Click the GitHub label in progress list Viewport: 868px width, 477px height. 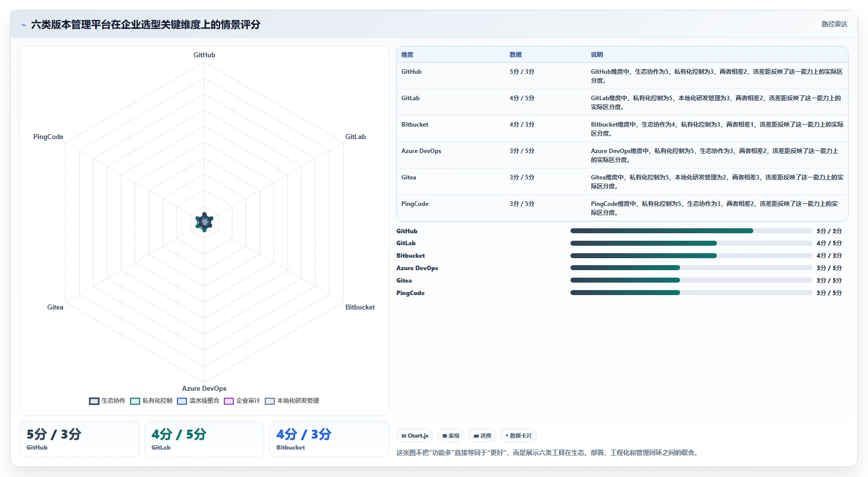click(x=407, y=231)
